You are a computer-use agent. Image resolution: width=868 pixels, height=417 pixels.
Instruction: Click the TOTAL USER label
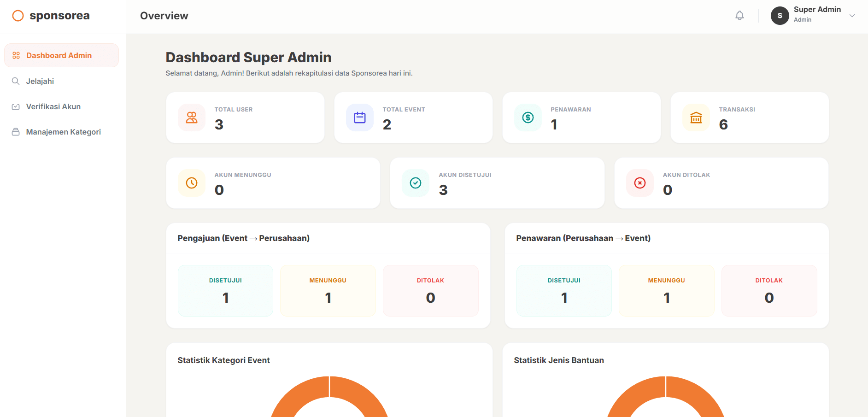234,110
